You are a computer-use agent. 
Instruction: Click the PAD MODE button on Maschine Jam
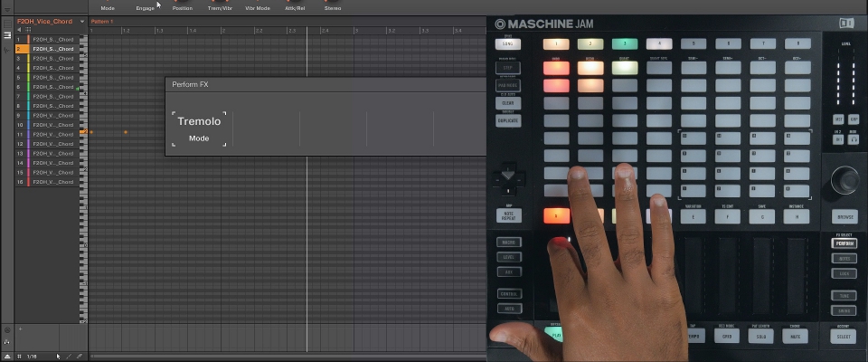tap(508, 86)
